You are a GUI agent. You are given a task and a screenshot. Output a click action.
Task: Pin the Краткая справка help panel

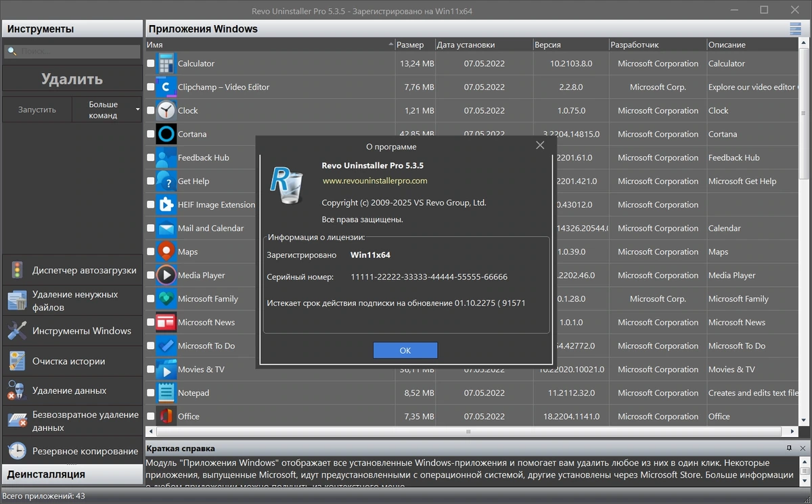coord(789,448)
